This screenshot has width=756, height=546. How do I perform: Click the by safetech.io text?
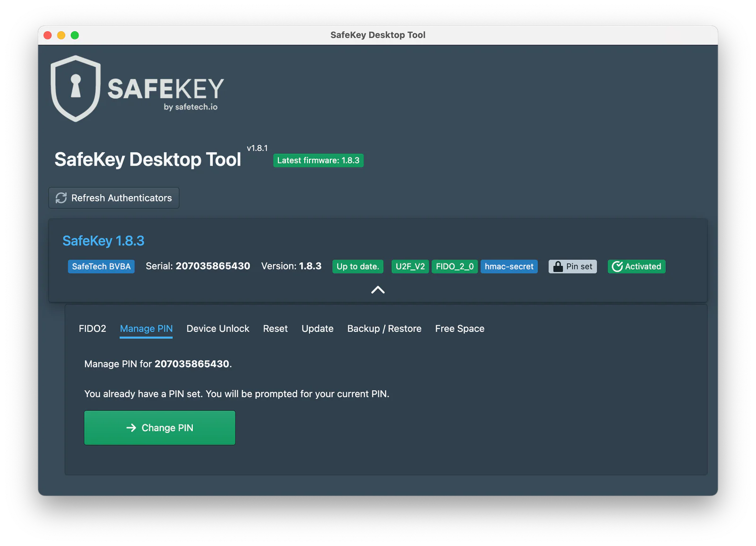click(x=191, y=107)
